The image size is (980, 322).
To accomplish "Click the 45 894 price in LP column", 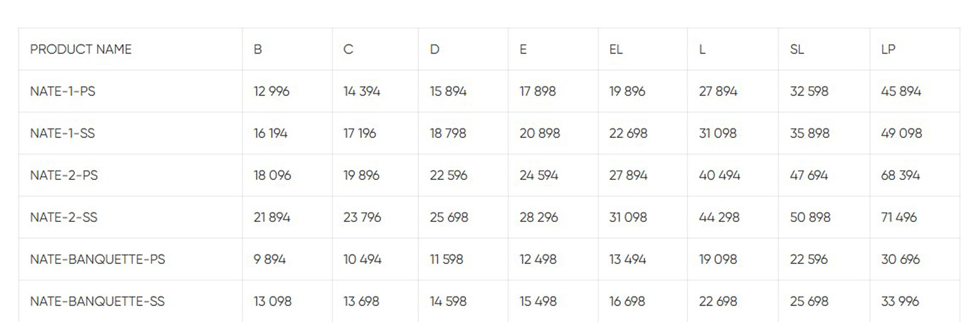I will click(x=901, y=92).
